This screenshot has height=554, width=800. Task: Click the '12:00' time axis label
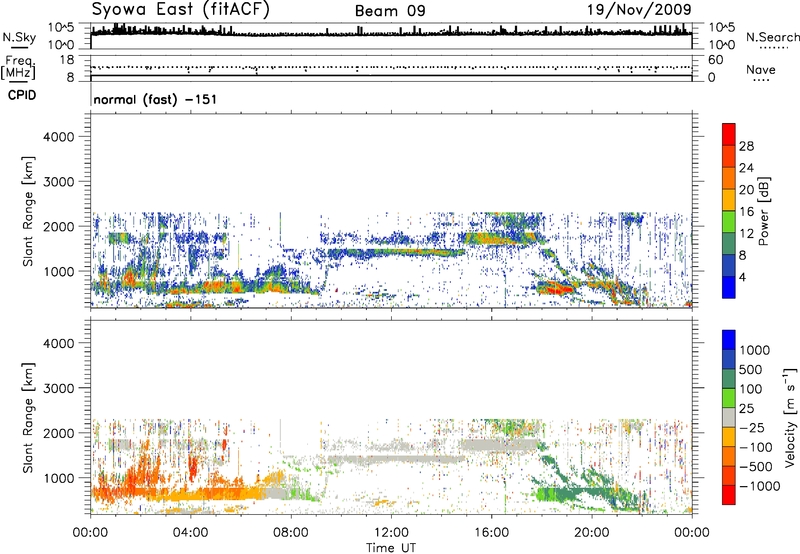tap(391, 533)
